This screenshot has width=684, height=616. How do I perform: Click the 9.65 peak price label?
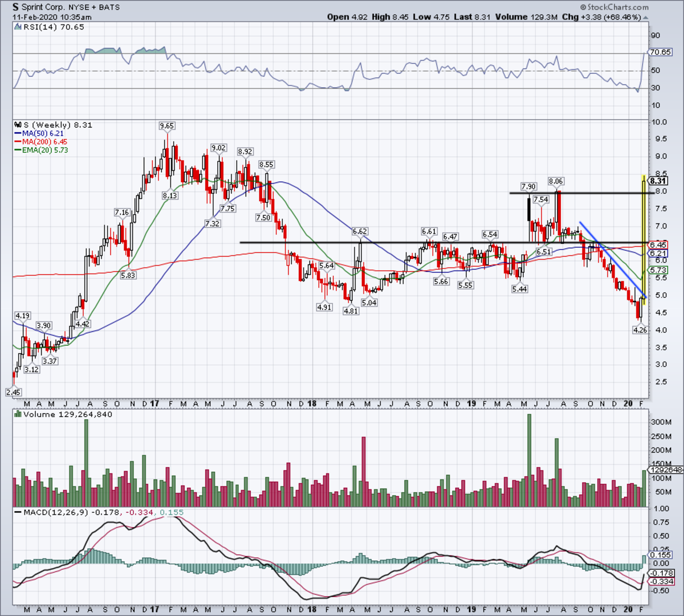(167, 125)
